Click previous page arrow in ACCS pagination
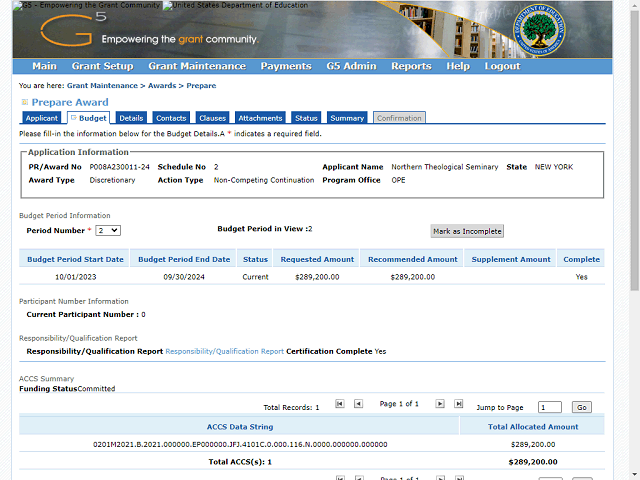The width and height of the screenshot is (640, 480). click(x=359, y=404)
